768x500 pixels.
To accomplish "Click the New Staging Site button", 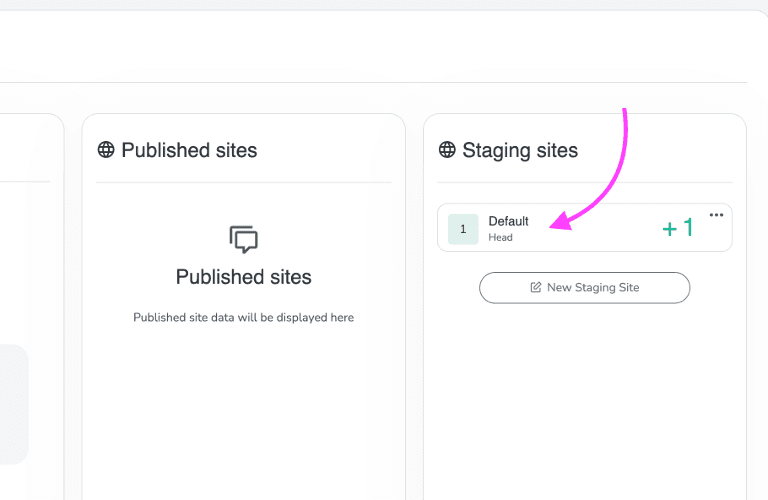I will [584, 287].
